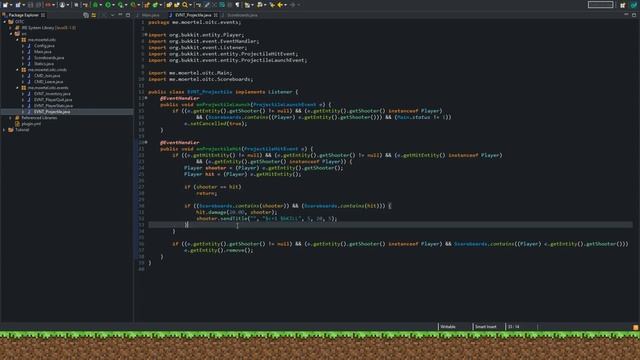Click the Show Whitespace pilcrow icon
Image resolution: width=640 pixels, height=360 pixels.
237,5
